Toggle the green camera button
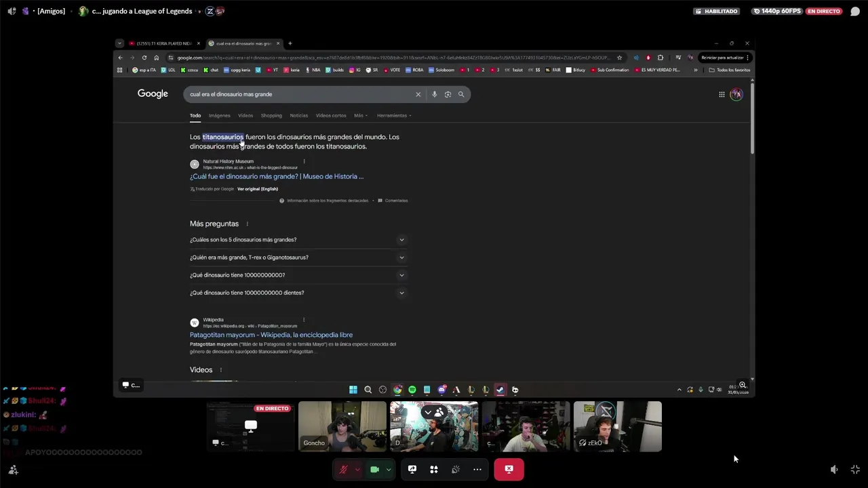Viewport: 868px width, 488px height. [x=374, y=469]
